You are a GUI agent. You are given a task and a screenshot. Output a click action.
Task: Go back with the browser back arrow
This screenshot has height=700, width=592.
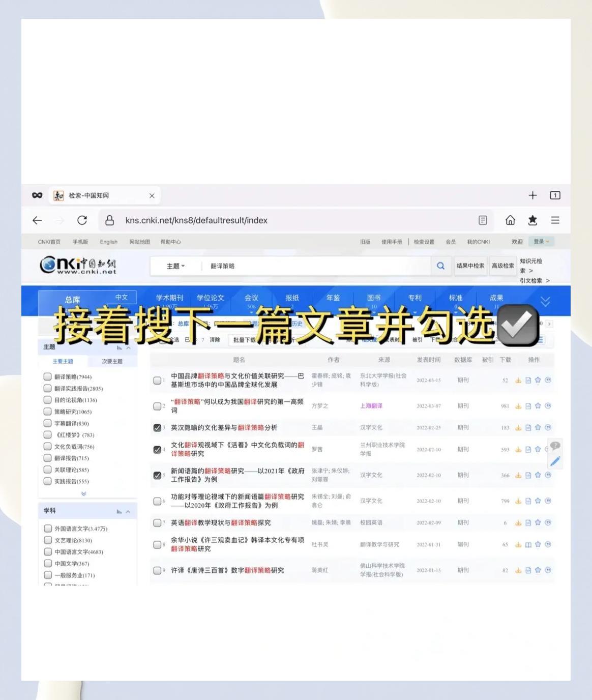(x=37, y=220)
